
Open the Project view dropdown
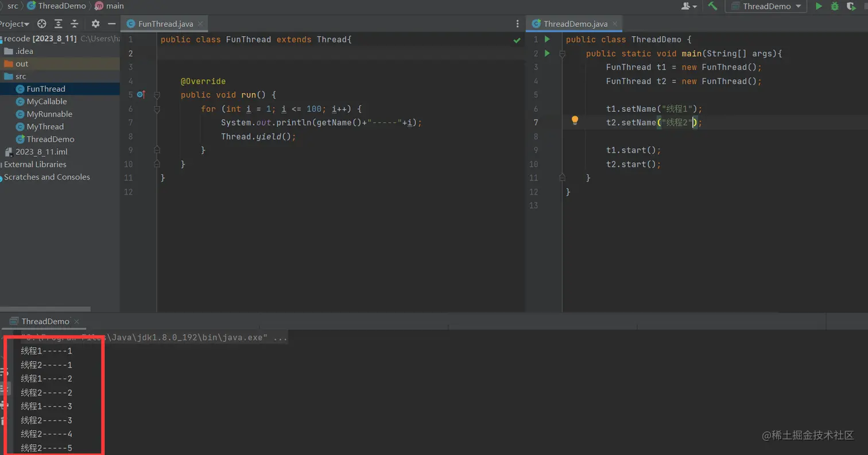[x=14, y=24]
